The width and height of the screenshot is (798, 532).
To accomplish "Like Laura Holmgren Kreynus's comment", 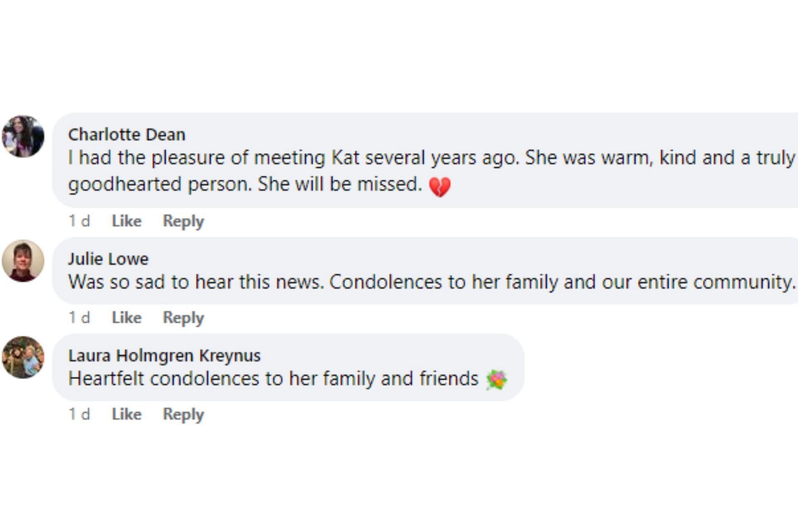I will point(127,414).
